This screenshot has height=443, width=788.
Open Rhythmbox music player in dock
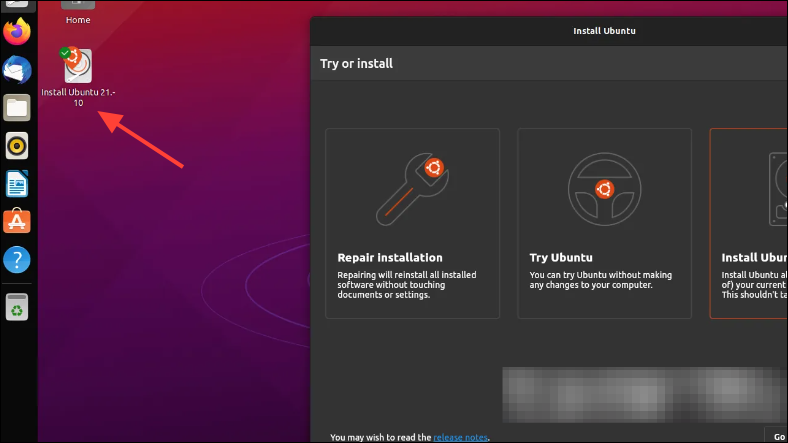click(17, 146)
